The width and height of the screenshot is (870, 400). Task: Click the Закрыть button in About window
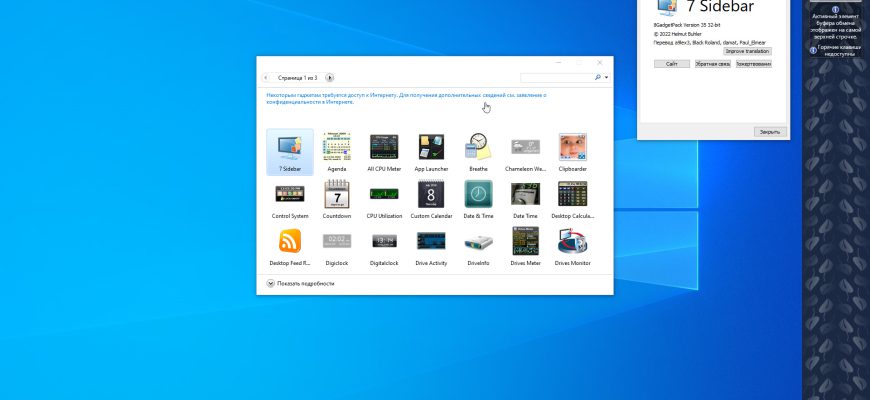point(770,132)
